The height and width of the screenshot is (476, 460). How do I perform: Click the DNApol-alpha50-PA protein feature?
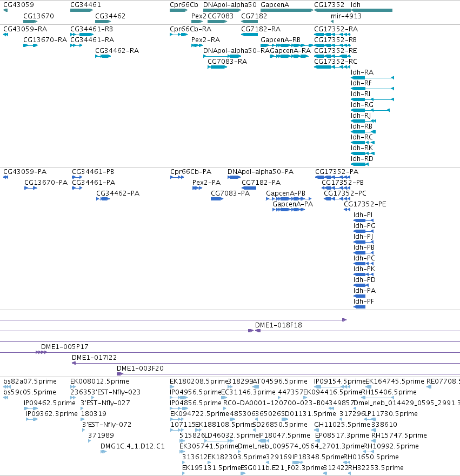234,177
